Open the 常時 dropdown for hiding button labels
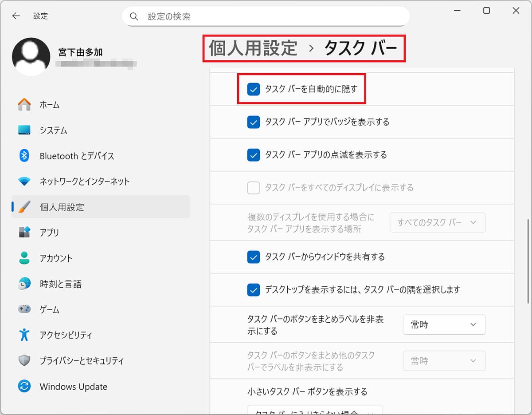 (x=444, y=324)
